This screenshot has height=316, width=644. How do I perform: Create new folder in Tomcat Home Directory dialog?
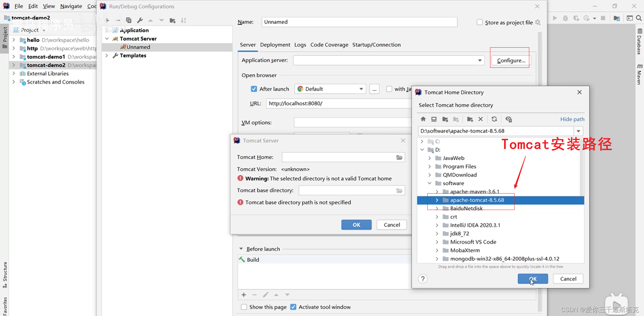click(470, 119)
